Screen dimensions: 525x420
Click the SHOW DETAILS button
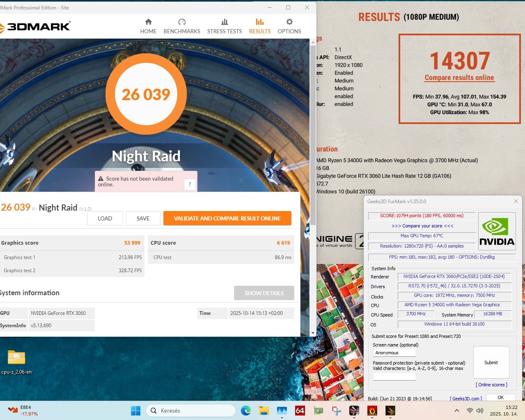(x=264, y=293)
